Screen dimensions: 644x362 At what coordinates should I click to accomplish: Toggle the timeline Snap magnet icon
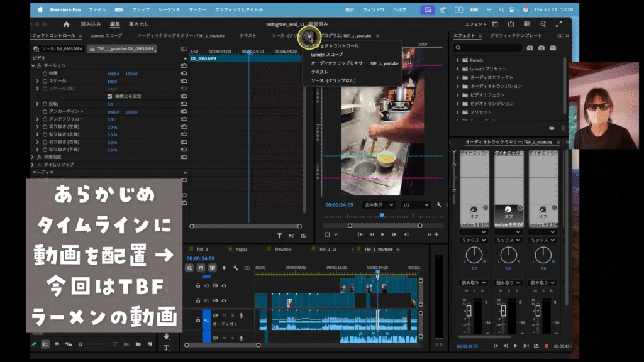(x=201, y=268)
